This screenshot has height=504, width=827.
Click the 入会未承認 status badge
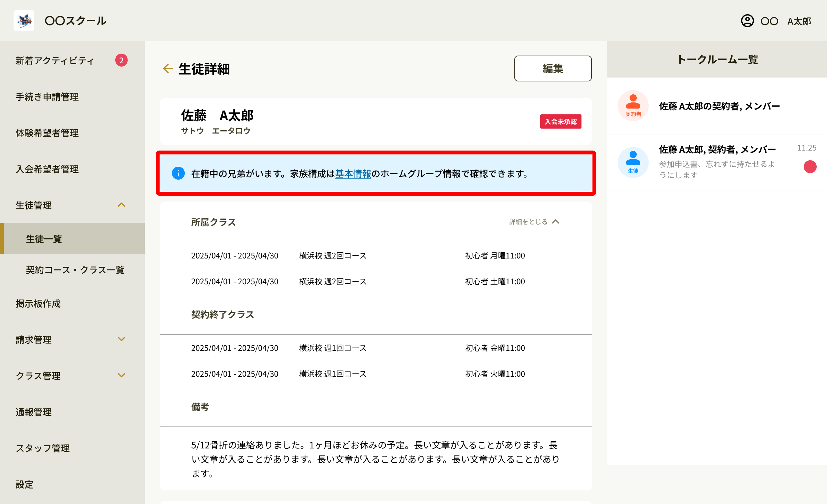pyautogui.click(x=560, y=121)
